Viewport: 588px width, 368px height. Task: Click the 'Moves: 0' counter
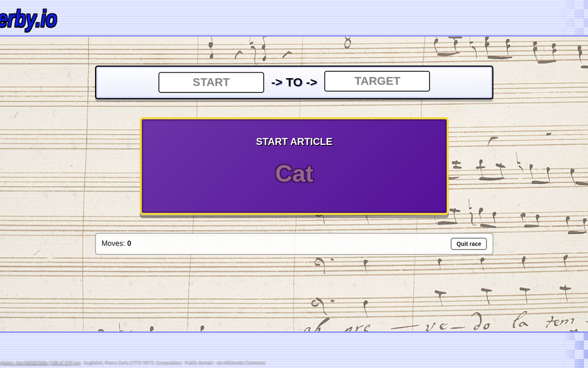click(116, 243)
